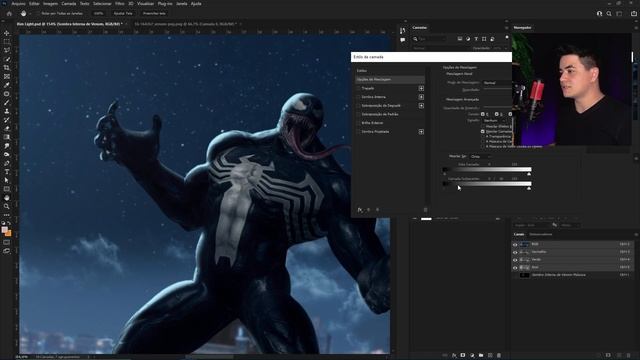
Task: Click the layer search field in Layers panel
Action: click(429, 39)
